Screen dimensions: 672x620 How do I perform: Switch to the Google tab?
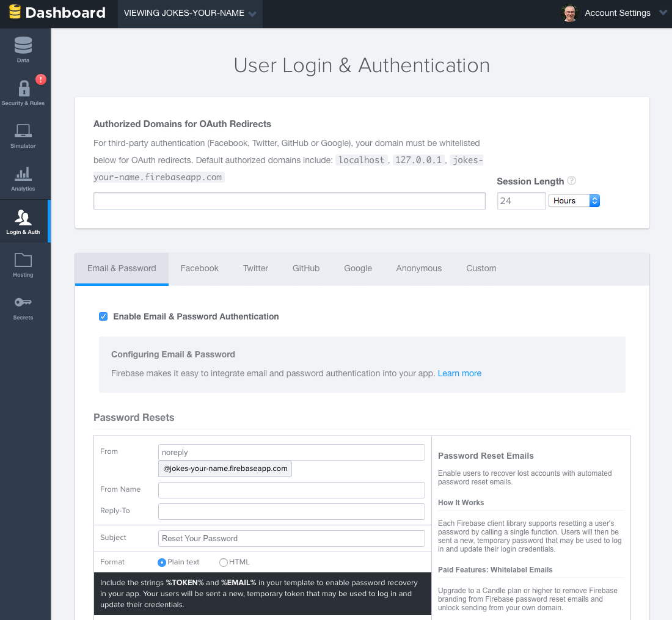click(x=358, y=269)
